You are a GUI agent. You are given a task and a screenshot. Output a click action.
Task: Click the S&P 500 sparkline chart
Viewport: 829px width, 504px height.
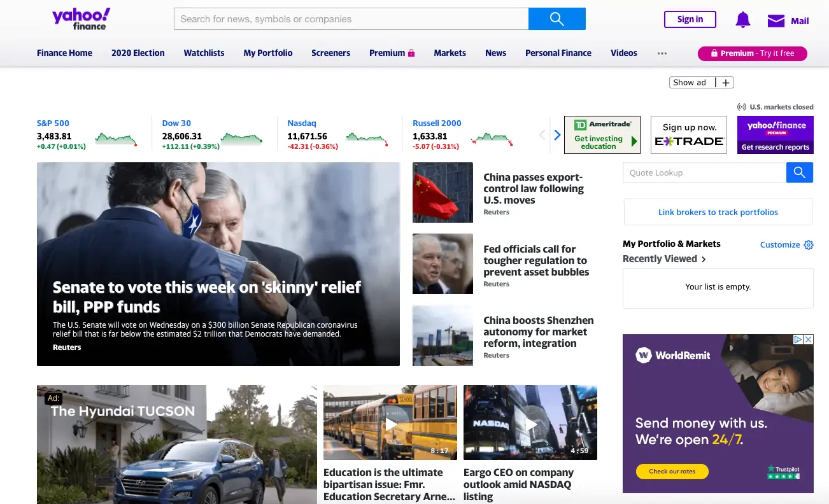point(116,139)
